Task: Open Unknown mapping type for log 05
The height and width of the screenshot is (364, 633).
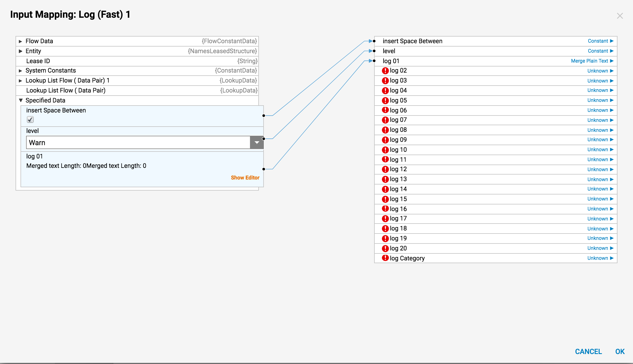Action: pos(600,100)
